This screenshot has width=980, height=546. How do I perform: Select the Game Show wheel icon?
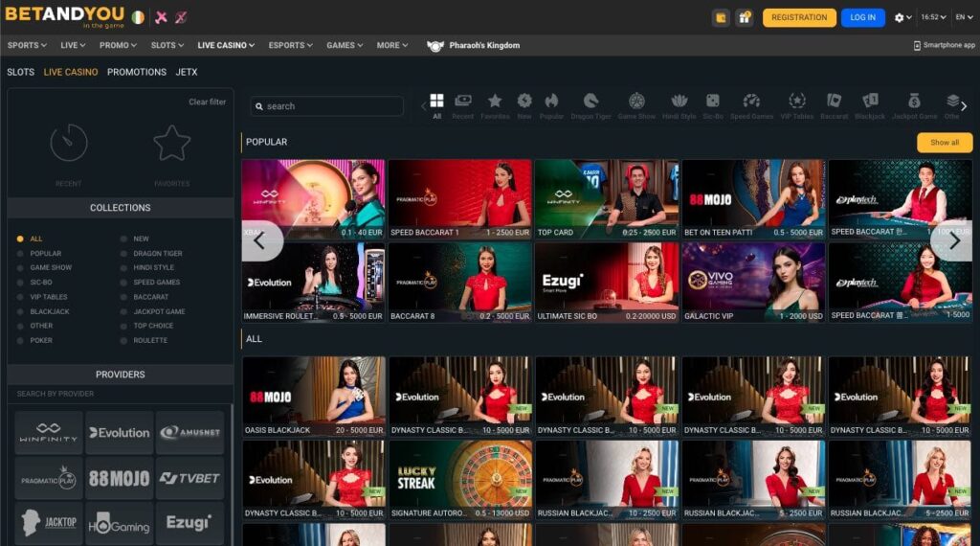[636, 101]
